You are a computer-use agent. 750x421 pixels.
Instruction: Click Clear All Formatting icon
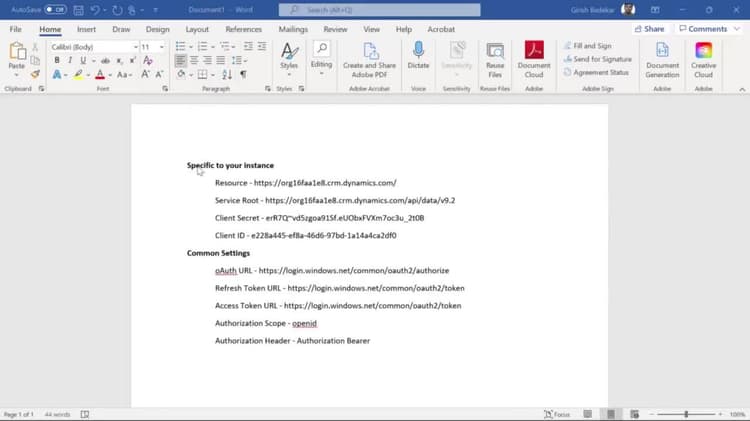(x=148, y=60)
